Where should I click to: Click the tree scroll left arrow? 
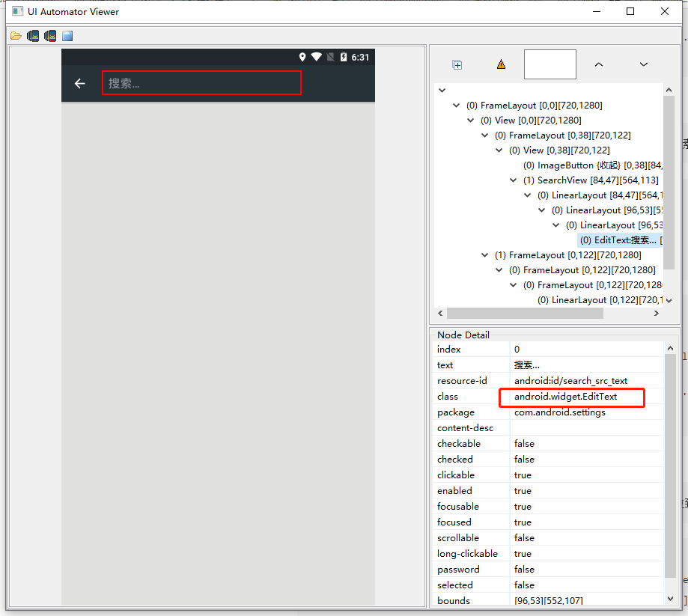pos(440,314)
